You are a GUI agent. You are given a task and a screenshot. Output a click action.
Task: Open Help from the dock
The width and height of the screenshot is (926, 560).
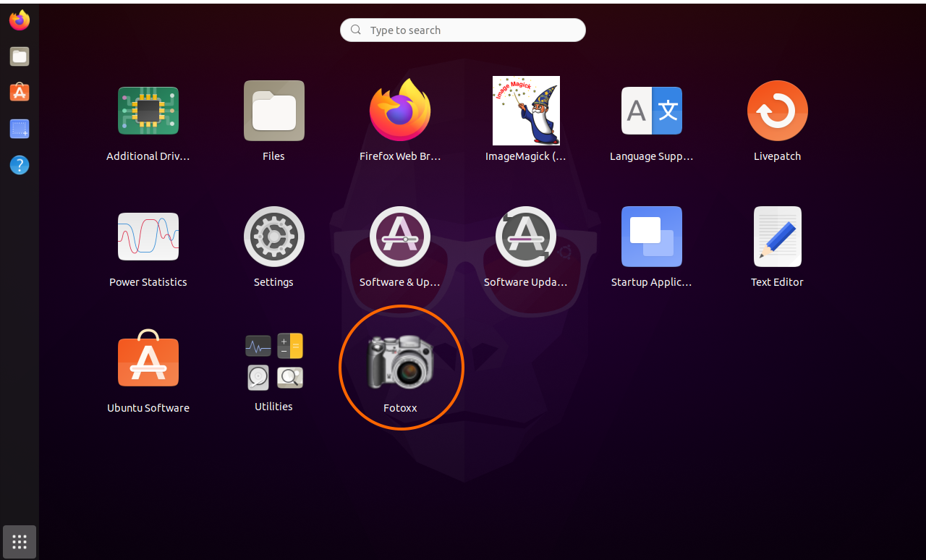click(x=20, y=165)
